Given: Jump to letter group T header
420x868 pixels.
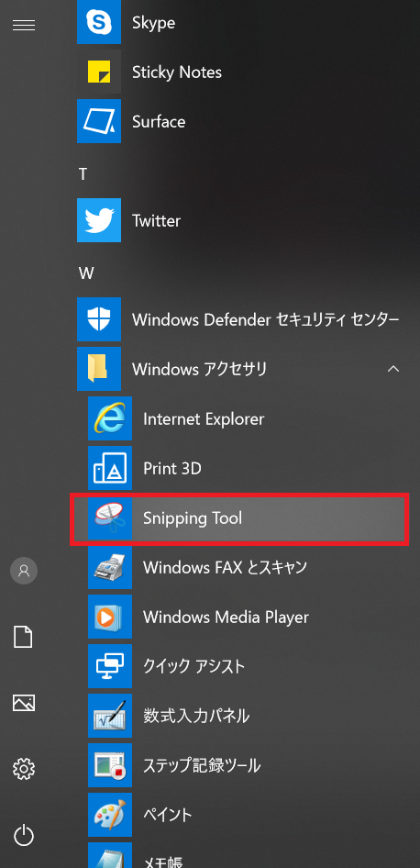Looking at the screenshot, I should point(83,174).
